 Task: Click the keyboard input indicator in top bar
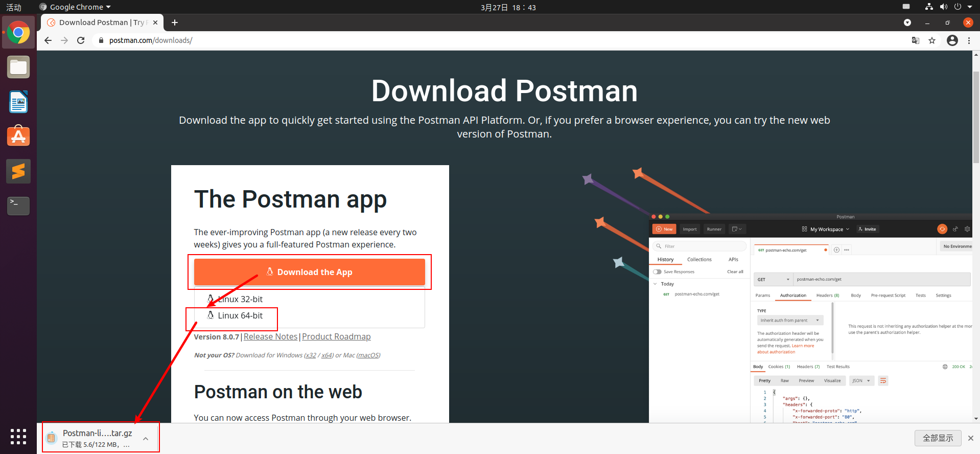tap(906, 7)
